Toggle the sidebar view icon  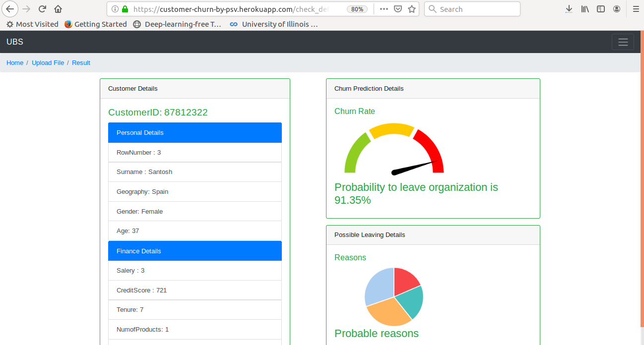pos(601,9)
